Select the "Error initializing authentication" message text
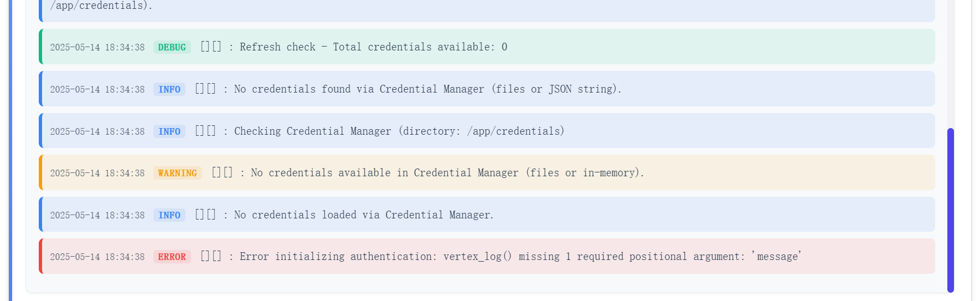980x301 pixels. (520, 257)
